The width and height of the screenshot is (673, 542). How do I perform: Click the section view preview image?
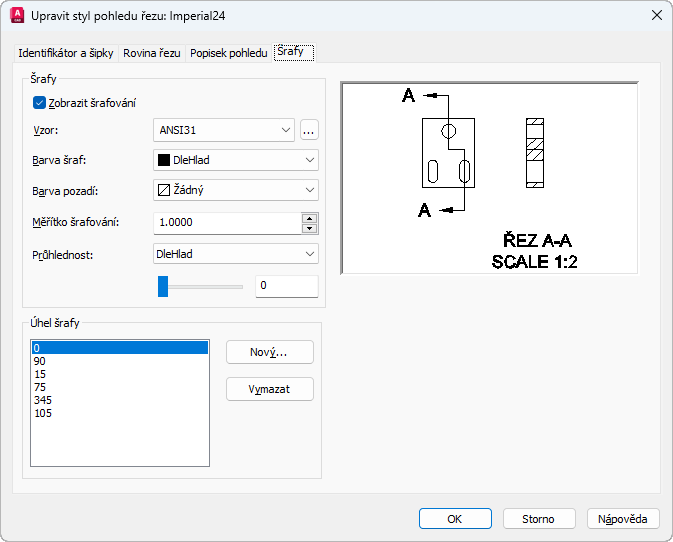click(489, 178)
